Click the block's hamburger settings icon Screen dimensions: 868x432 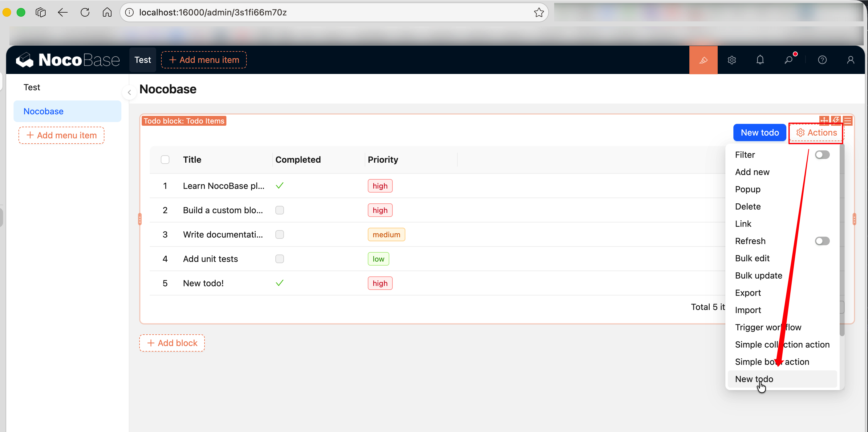tap(848, 121)
